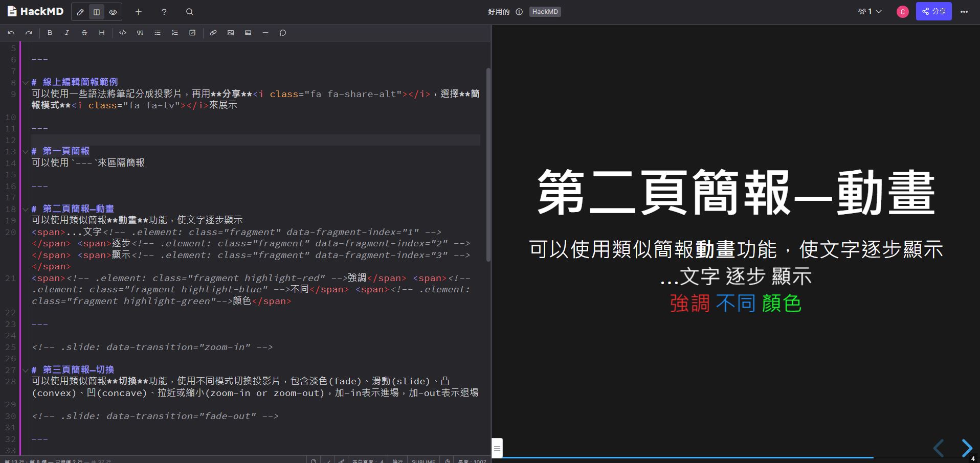
Task: Insert a heading
Action: [x=102, y=33]
